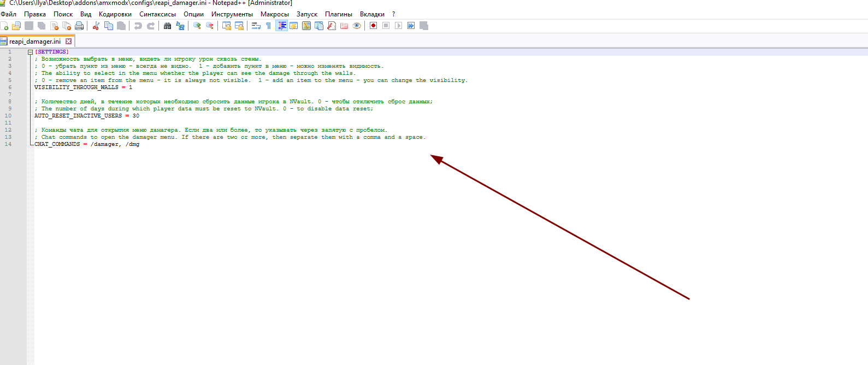Collapse the [SETTINGS] section fold marker

coord(31,52)
